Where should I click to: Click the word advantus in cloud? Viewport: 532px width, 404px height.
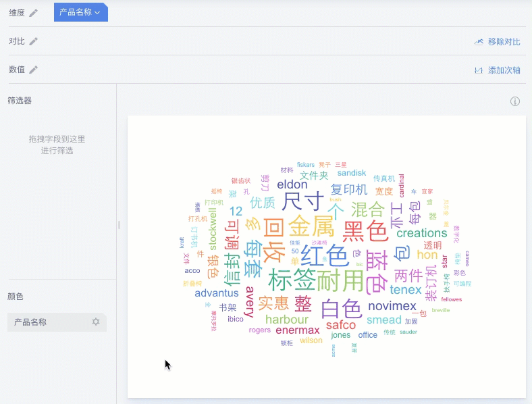coord(217,293)
